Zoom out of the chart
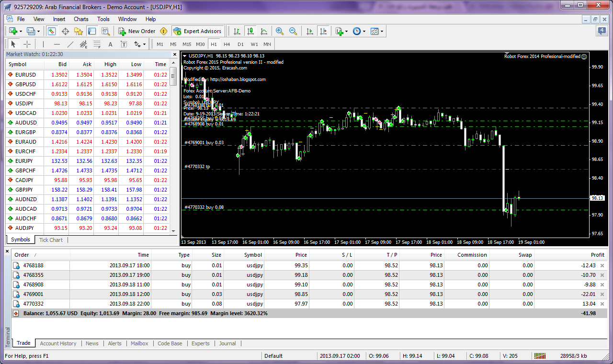This screenshot has height=364, width=613. [293, 31]
